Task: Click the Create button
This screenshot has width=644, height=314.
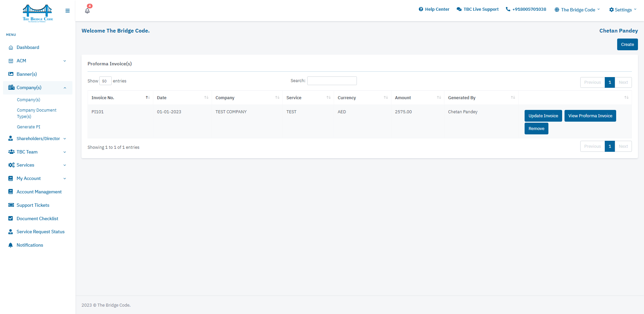Action: 627,45
